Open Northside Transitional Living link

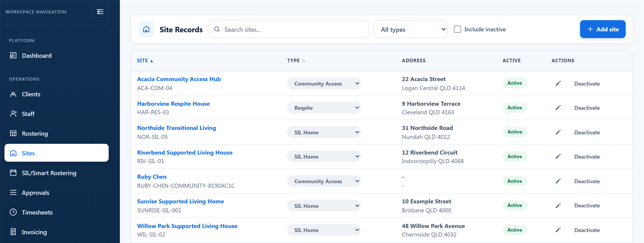coord(176,128)
